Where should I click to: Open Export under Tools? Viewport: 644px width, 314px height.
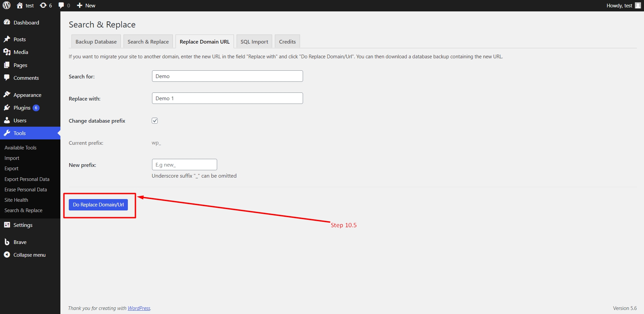11,168
